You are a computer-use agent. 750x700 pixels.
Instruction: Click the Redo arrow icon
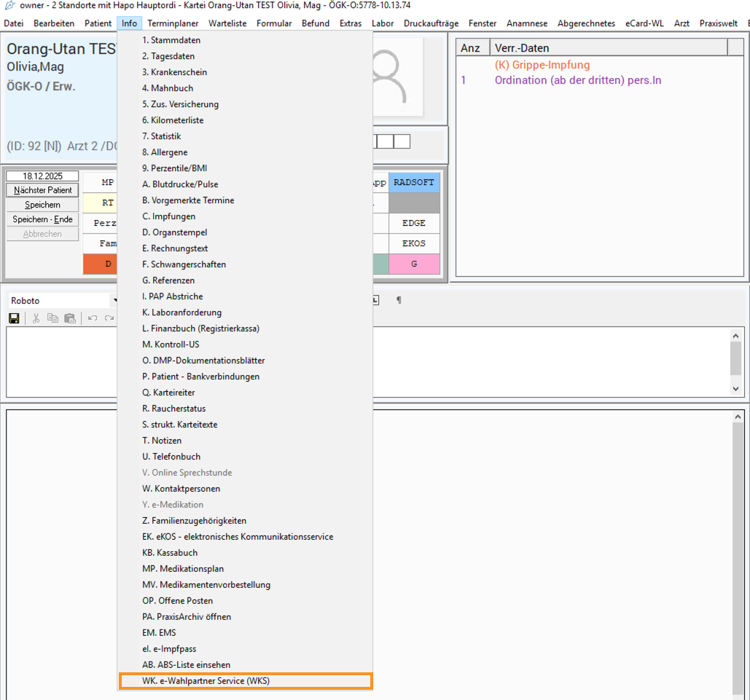(109, 318)
